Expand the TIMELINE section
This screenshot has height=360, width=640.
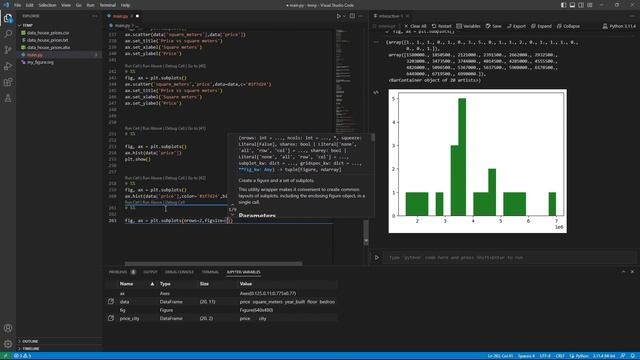29,349
